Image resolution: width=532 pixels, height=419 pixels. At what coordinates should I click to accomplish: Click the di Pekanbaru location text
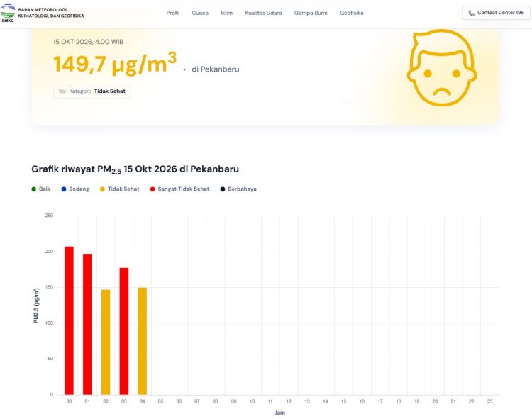click(x=216, y=69)
